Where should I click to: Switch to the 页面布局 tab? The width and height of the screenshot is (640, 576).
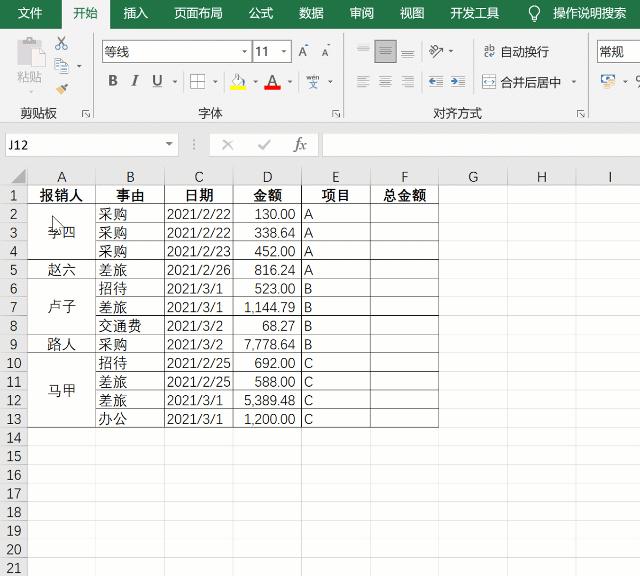click(198, 13)
